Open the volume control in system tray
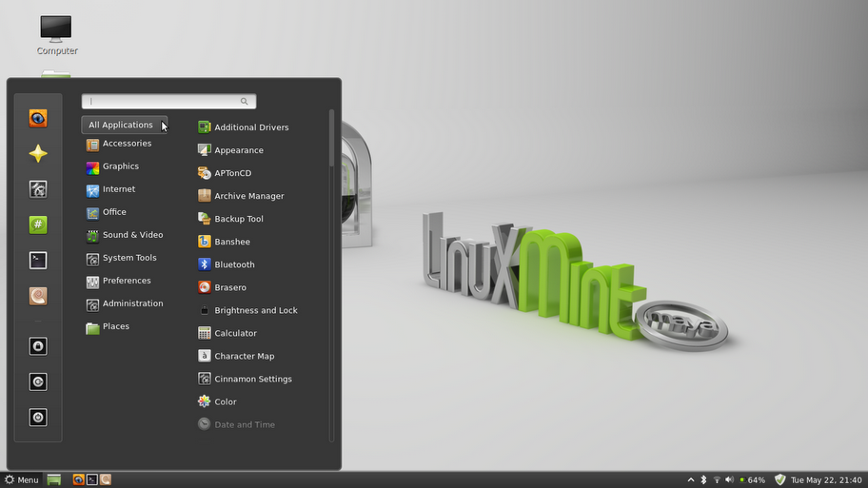The image size is (868, 488). [x=730, y=479]
